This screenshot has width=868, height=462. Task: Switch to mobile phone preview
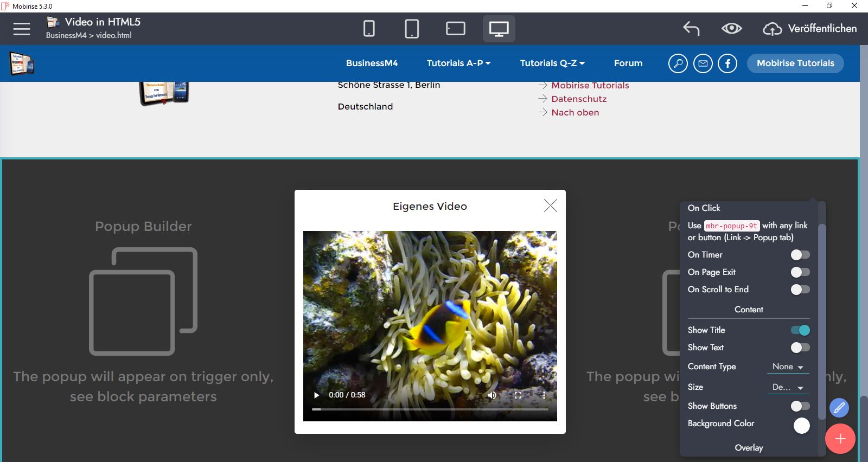pos(369,29)
